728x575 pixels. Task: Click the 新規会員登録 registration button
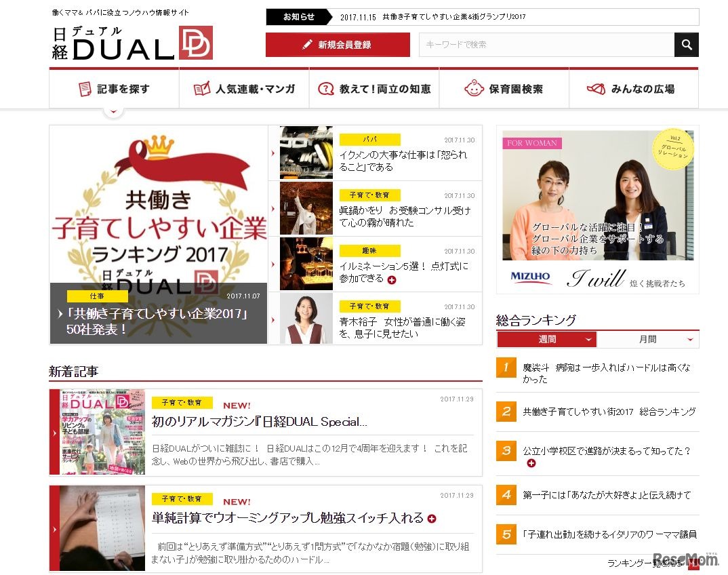point(338,45)
